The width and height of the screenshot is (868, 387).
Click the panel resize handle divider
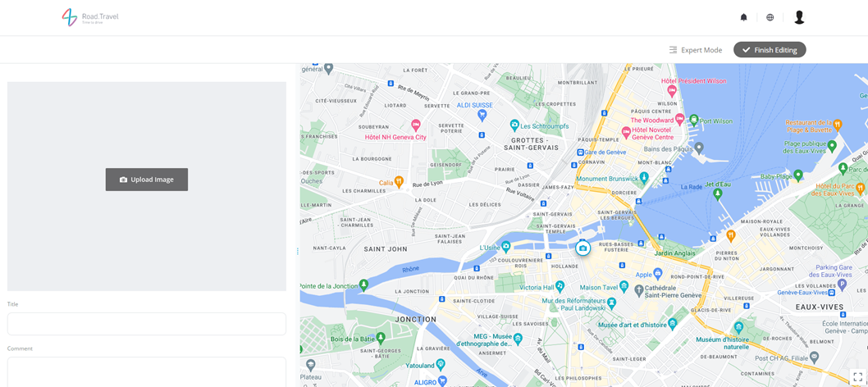click(297, 252)
